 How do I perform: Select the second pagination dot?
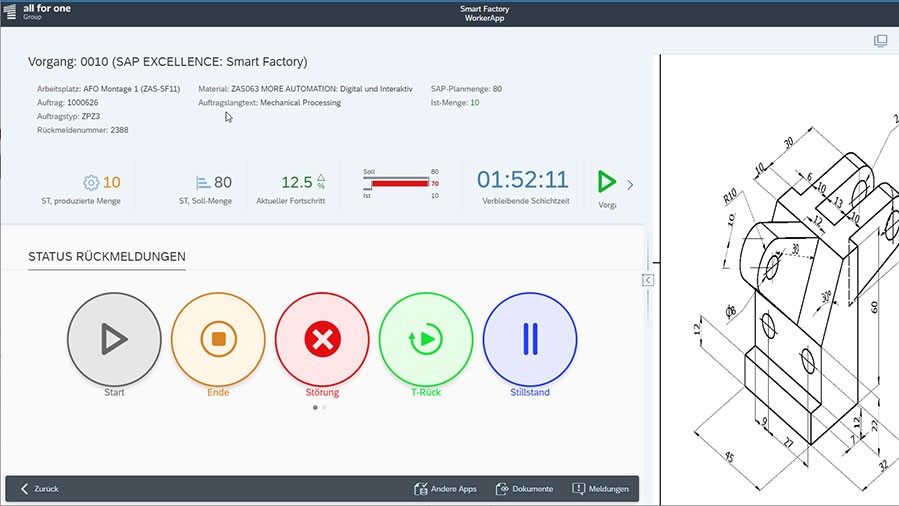click(325, 408)
